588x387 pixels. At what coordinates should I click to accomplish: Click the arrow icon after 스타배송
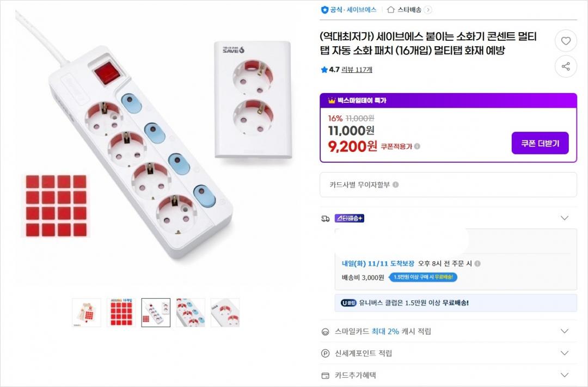coord(428,9)
